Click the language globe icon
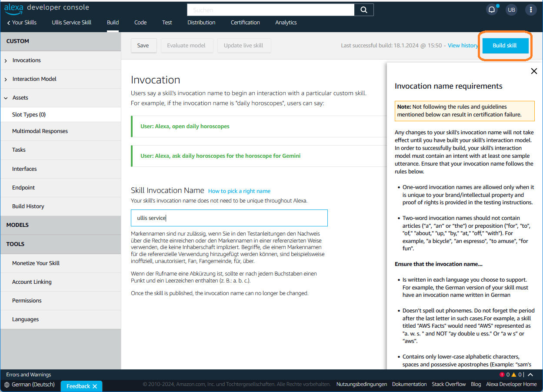Screen dimensions: 543x392 [x=7, y=385]
